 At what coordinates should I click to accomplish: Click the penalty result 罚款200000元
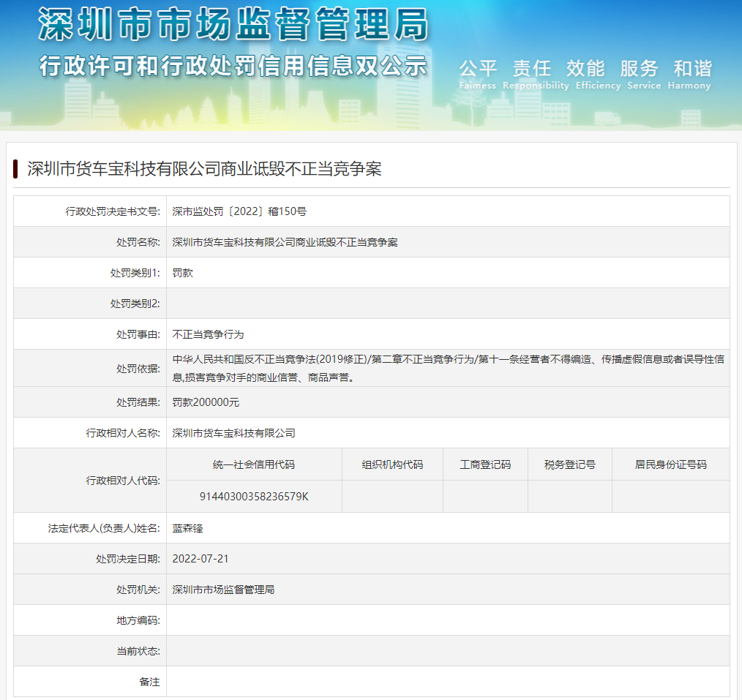(x=206, y=402)
